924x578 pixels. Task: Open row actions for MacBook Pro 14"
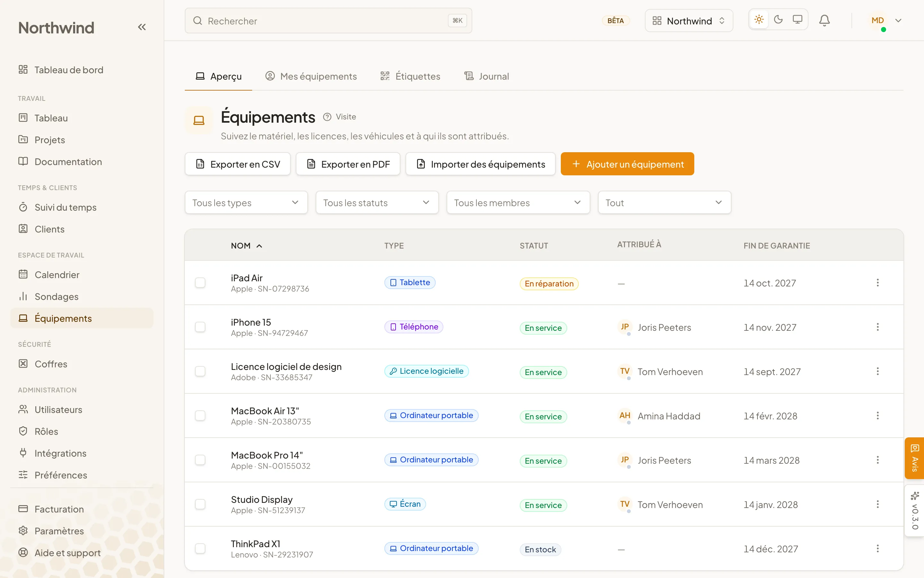[x=877, y=460]
